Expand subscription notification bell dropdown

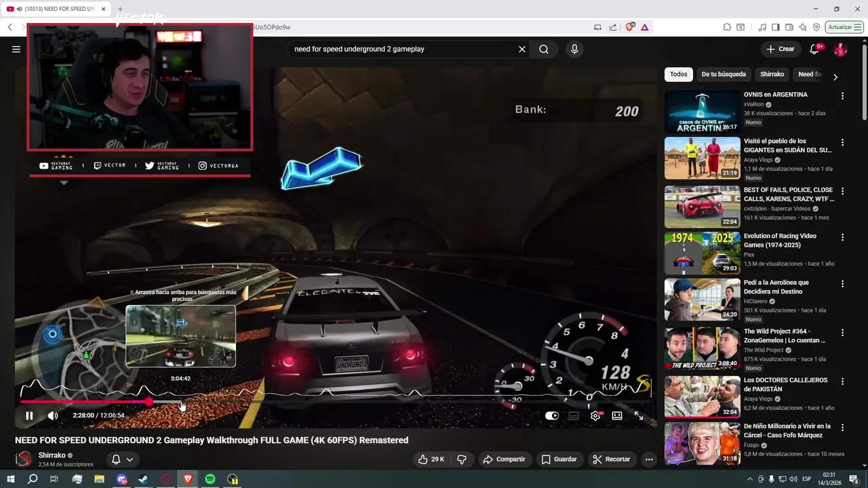point(121,460)
